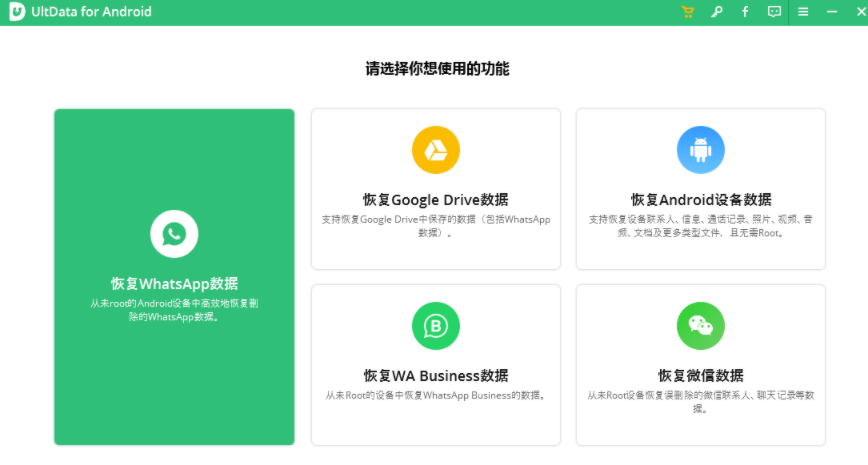Select 恢复WhatsApp数据 title
The height and width of the screenshot is (465, 868).
[174, 284]
